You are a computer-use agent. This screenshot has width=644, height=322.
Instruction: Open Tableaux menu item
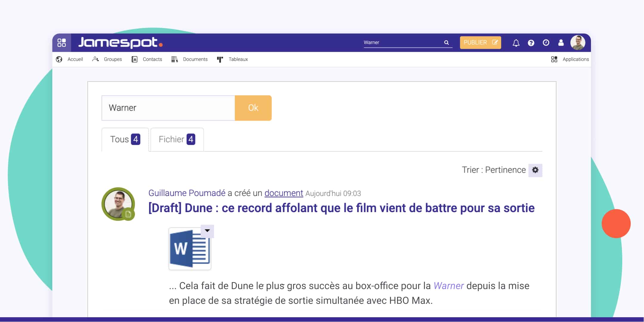[x=238, y=59]
